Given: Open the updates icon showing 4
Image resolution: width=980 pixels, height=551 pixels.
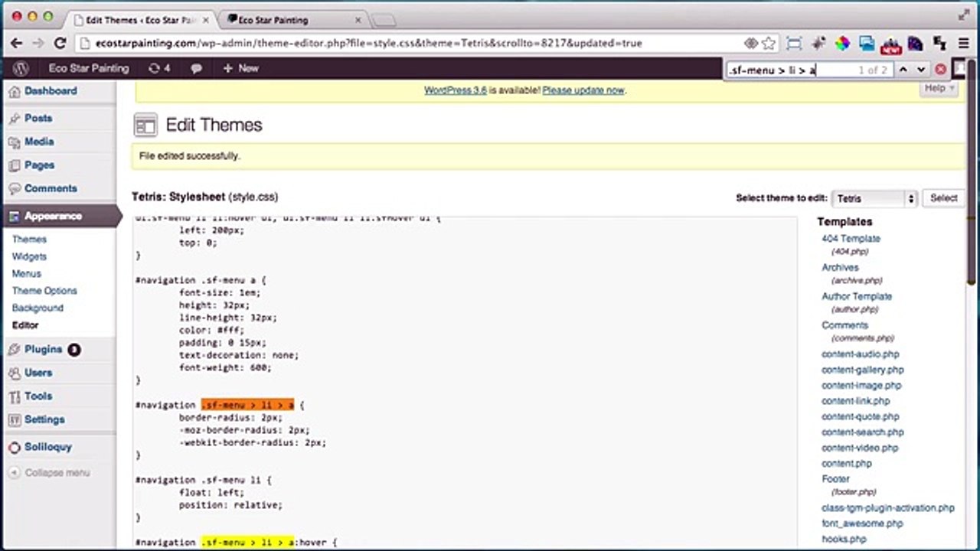Looking at the screenshot, I should point(159,68).
